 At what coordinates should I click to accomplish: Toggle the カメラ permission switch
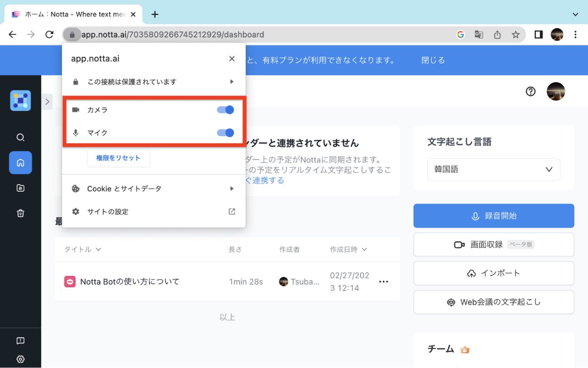[x=226, y=110]
